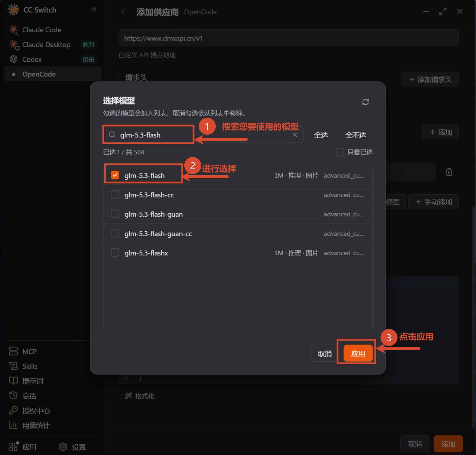Clear the model search box with X
Viewport: 476px width, 455px height.
point(295,135)
